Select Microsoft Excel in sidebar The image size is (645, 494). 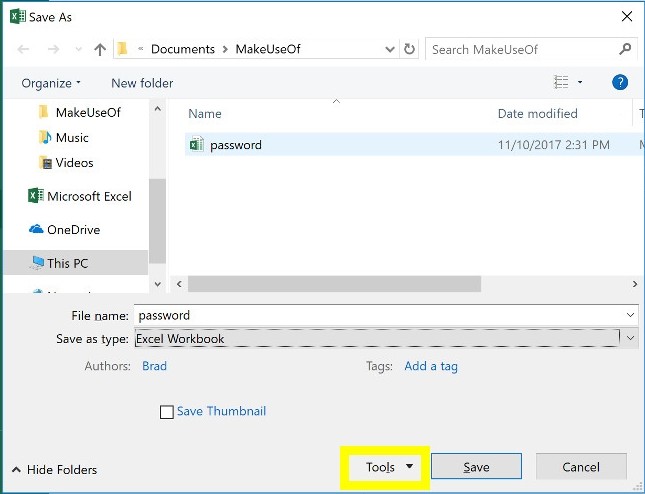(80, 196)
